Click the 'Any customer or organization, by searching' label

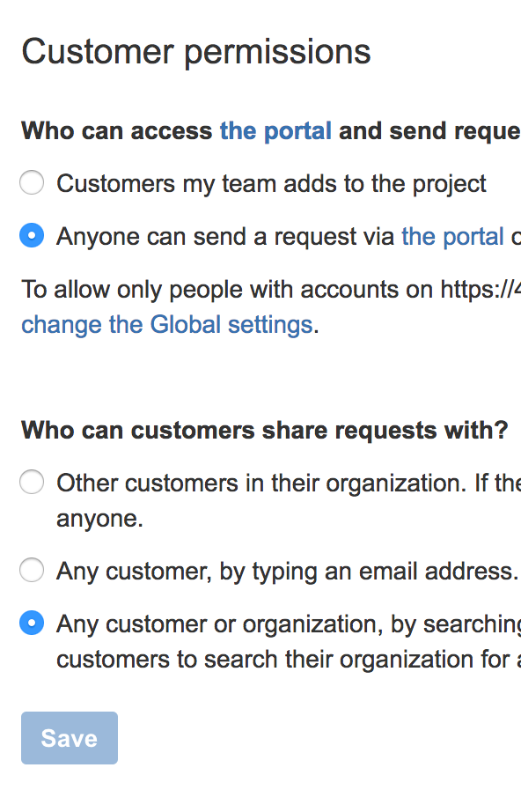coord(289,624)
